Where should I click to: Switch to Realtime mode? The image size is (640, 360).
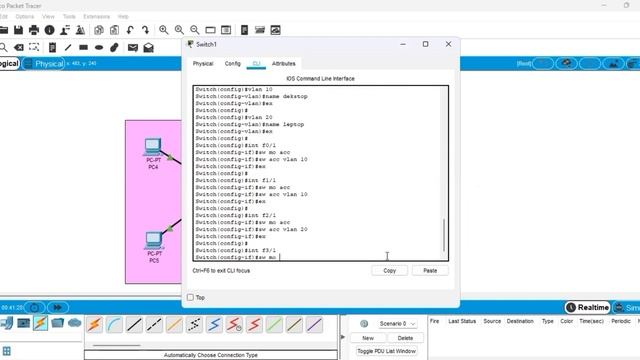tap(588, 307)
